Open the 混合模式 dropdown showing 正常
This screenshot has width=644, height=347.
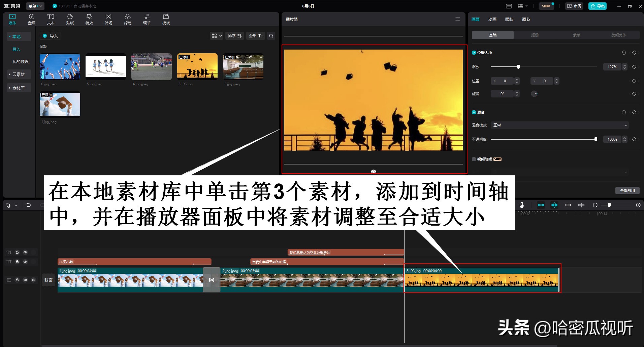(559, 125)
